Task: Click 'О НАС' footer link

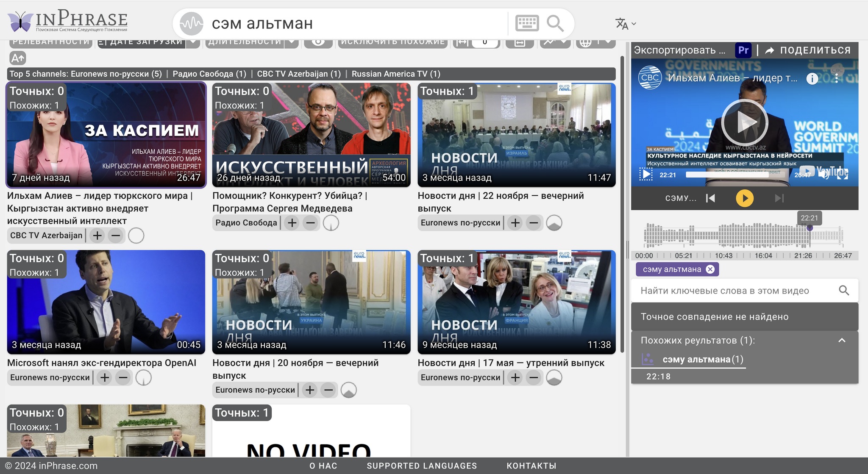Action: click(323, 466)
